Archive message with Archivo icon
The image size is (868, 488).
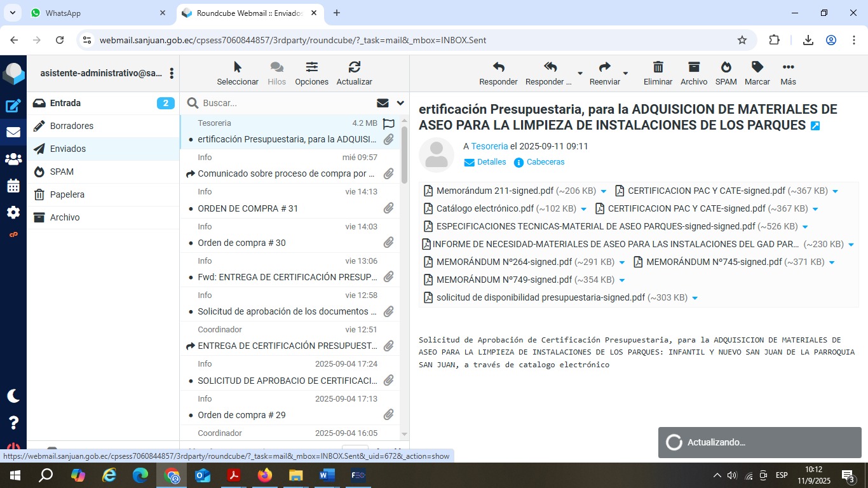click(693, 67)
